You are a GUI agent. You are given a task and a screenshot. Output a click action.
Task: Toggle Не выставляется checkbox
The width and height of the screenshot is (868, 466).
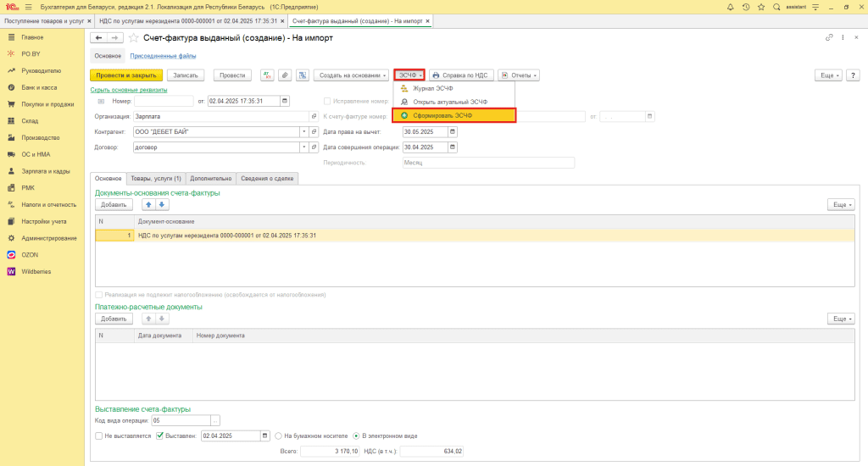[98, 436]
